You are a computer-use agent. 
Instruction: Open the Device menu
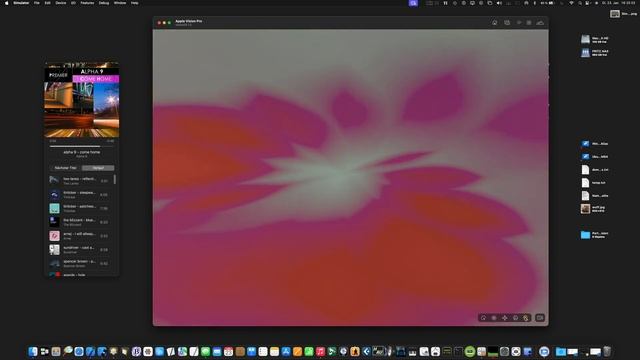click(61, 3)
